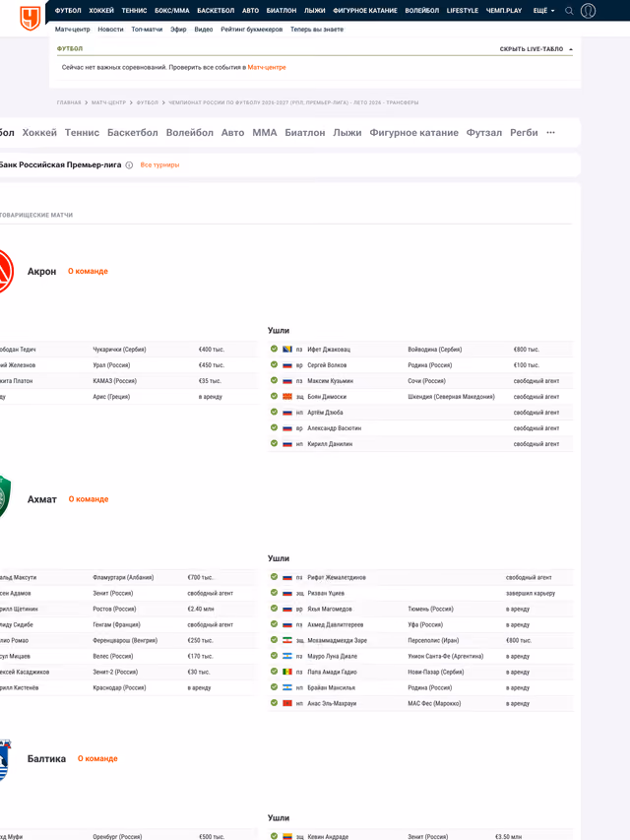Click the flag next to Кевин Андраде
This screenshot has width=630, height=840.
click(287, 836)
